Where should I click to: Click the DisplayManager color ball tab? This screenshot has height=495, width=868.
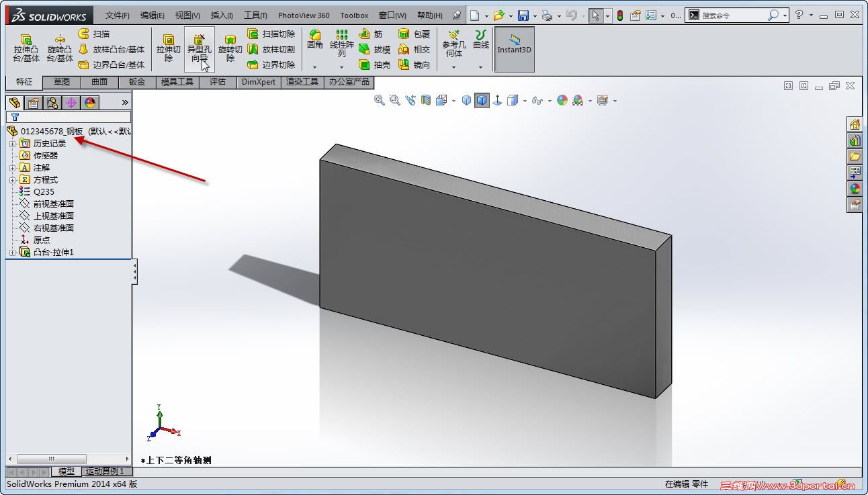click(x=90, y=103)
